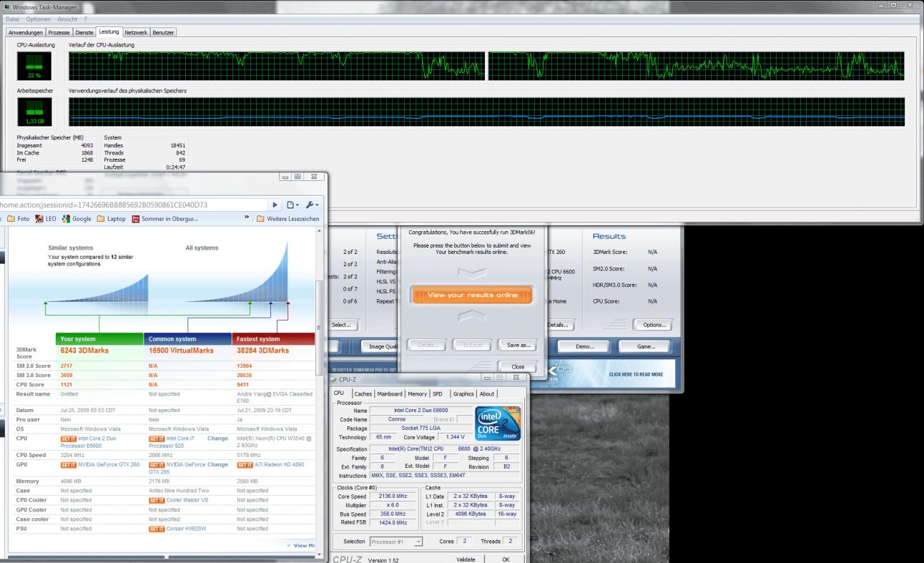Click Change link in the GPU row
Image resolution: width=924 pixels, height=563 pixels.
217,464
